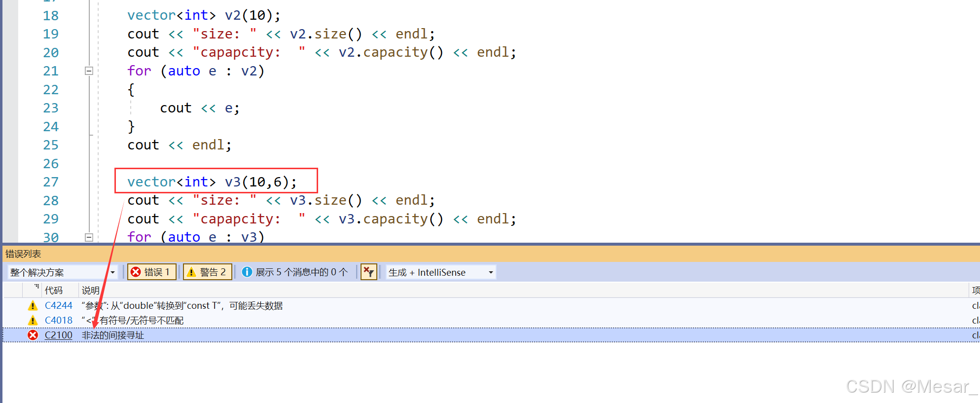Screen dimensions: 980x403
Task: Click the warning icon on C4018 row
Action: tap(33, 321)
